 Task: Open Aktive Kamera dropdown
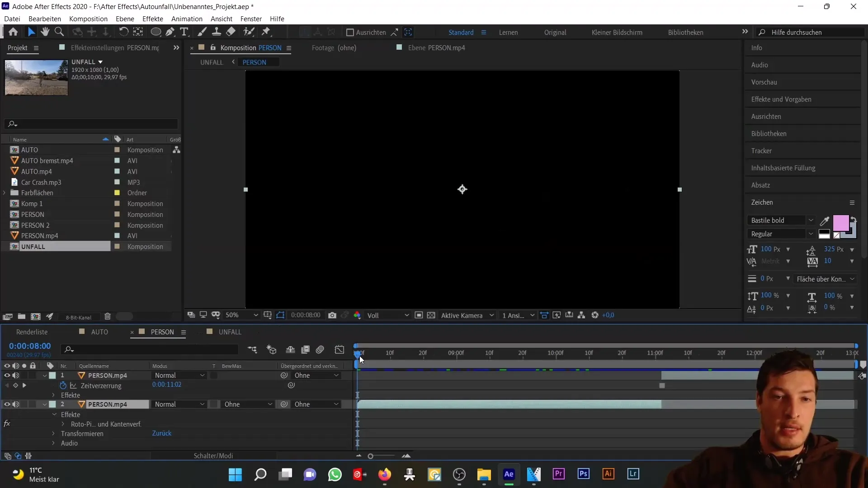[x=467, y=315]
